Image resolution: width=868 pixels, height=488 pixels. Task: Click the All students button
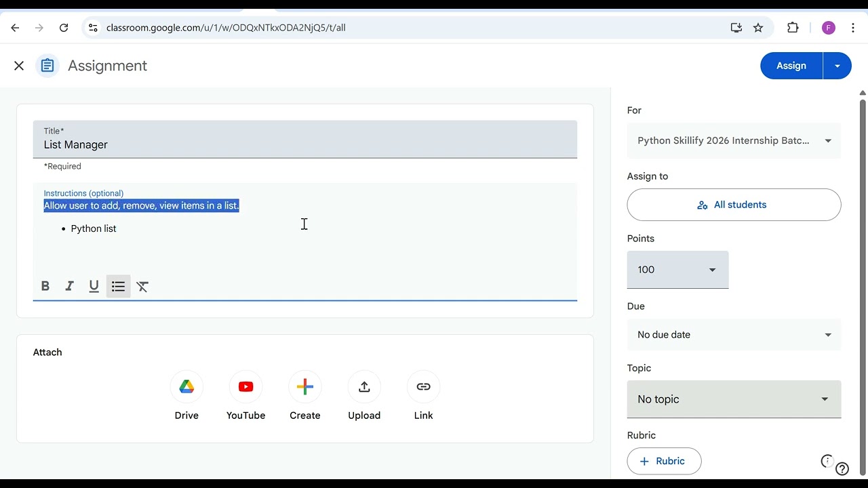point(734,205)
